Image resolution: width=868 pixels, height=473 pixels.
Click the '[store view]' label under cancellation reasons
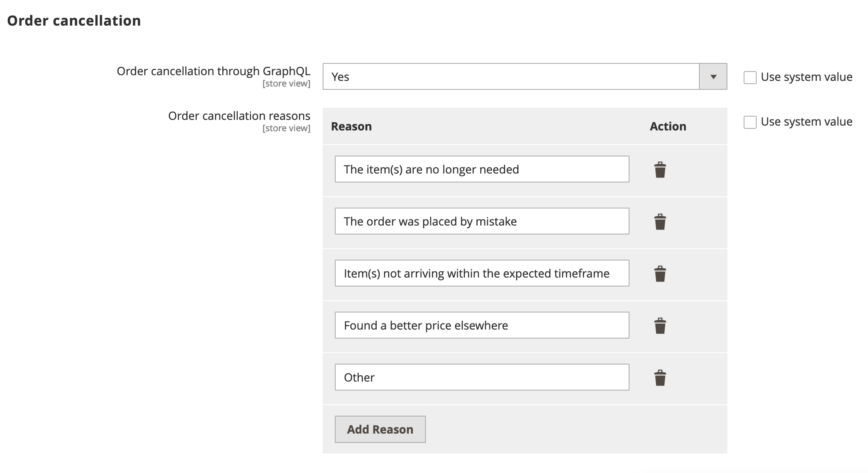point(286,128)
